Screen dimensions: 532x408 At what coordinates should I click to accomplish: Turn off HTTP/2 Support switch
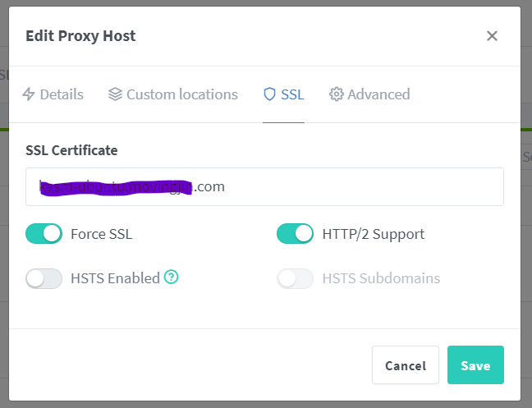pyautogui.click(x=296, y=233)
